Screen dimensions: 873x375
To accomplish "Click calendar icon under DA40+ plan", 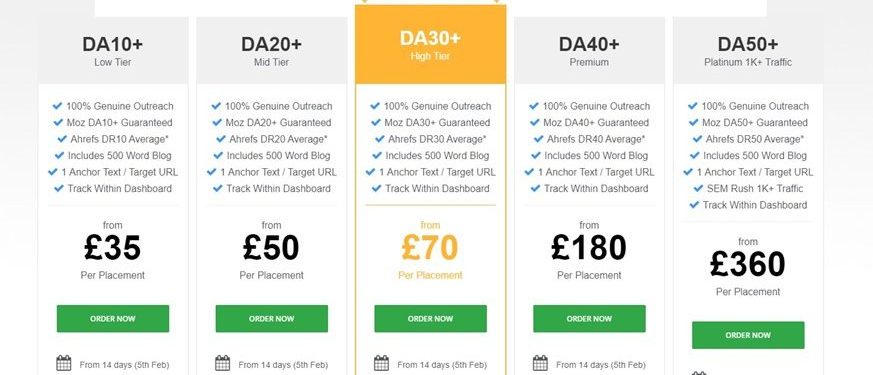I will [540, 363].
